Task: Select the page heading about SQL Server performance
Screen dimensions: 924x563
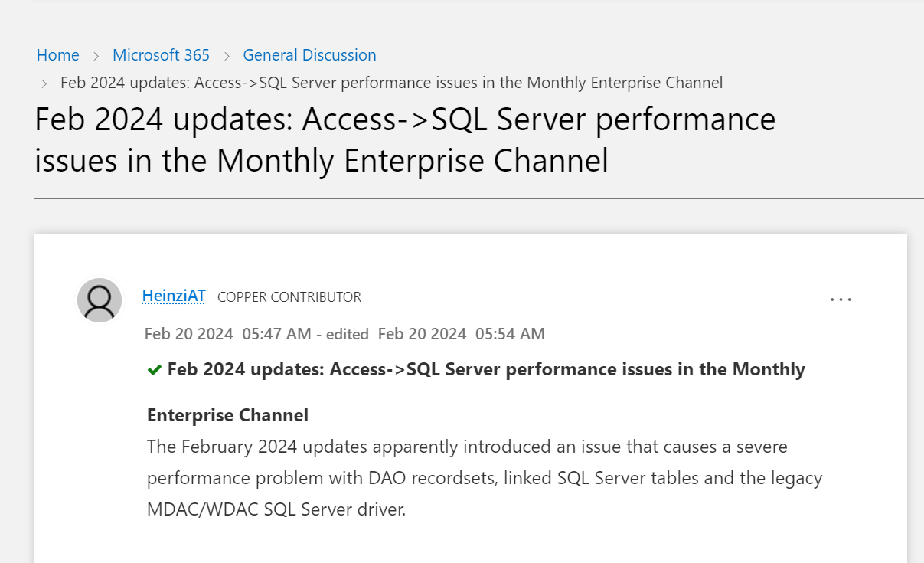Action: [405, 139]
